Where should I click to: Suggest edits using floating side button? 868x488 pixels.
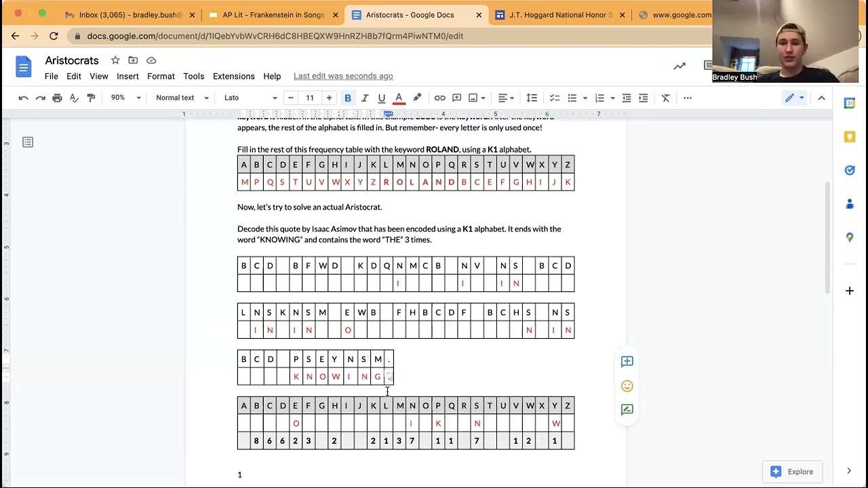pos(627,409)
